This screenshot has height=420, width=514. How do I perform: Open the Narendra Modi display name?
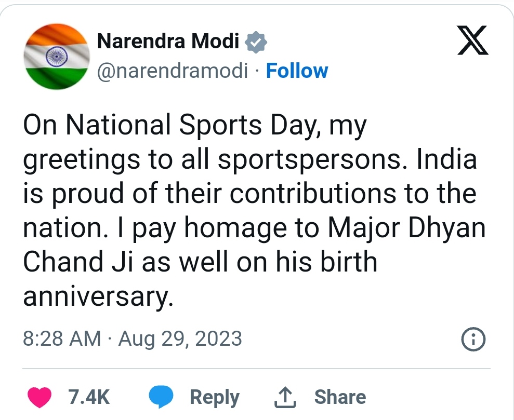point(168,42)
